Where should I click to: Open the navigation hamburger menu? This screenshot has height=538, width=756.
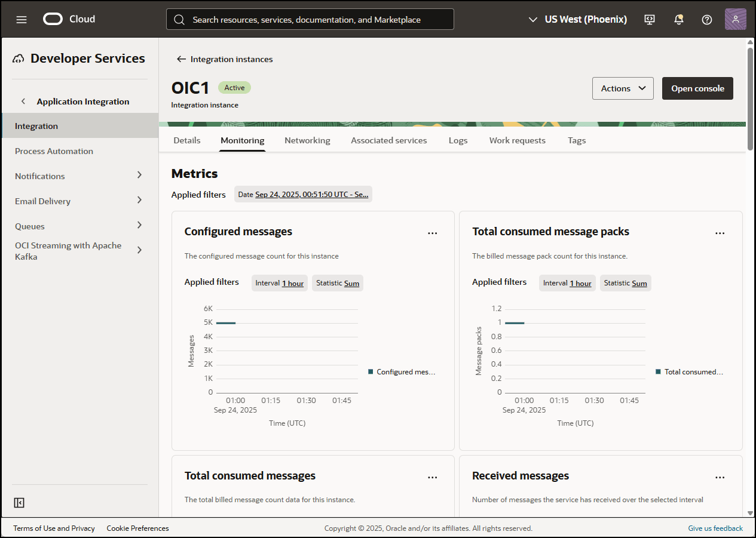22,19
